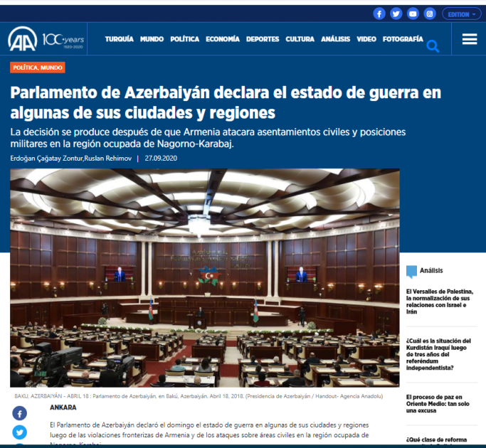Go to the ECONOMÍA section

(223, 39)
